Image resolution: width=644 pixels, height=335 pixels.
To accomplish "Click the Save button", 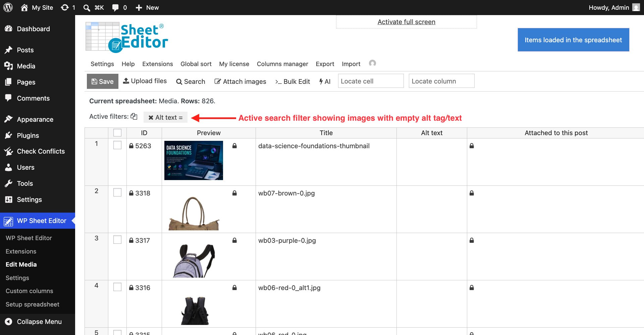I will tap(103, 81).
